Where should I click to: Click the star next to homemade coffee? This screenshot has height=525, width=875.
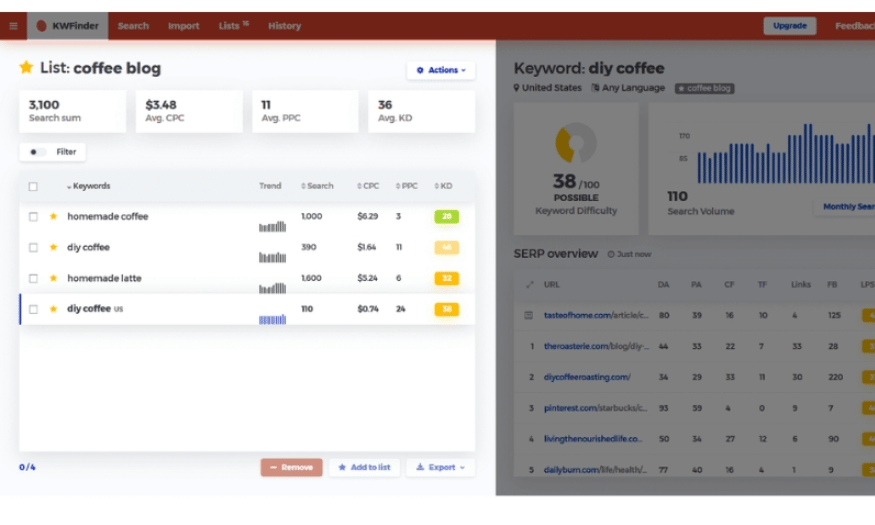53,216
